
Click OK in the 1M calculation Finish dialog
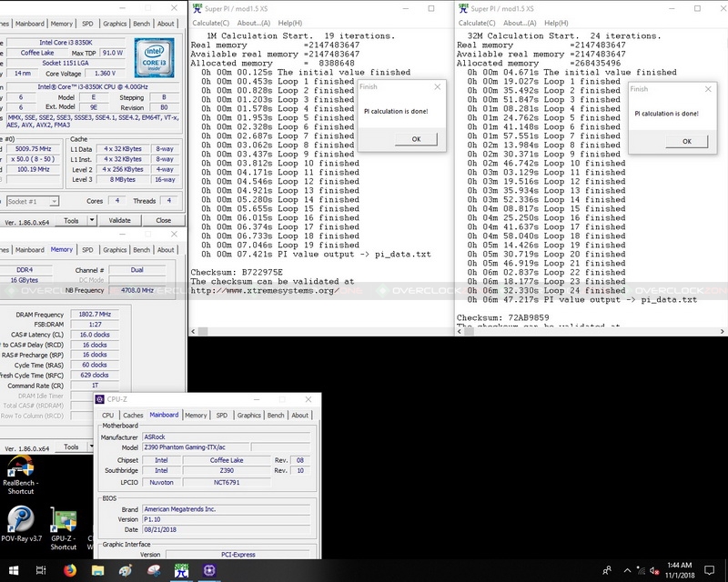[x=416, y=139]
